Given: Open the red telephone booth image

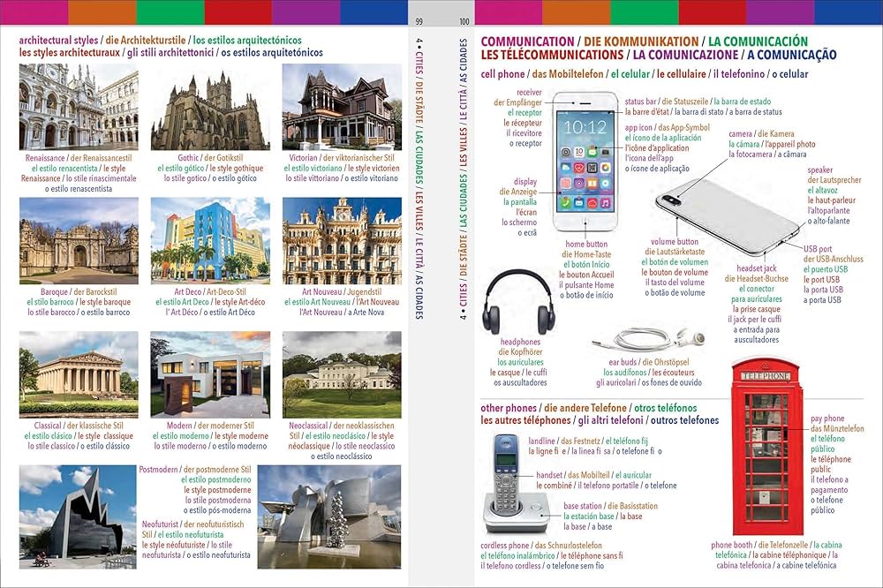Looking at the screenshot, I should [x=767, y=447].
